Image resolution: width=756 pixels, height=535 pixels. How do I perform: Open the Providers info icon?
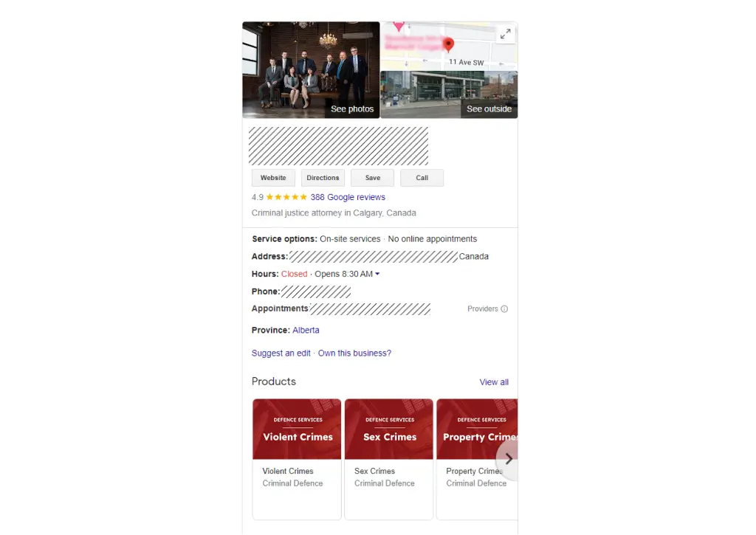coord(504,309)
